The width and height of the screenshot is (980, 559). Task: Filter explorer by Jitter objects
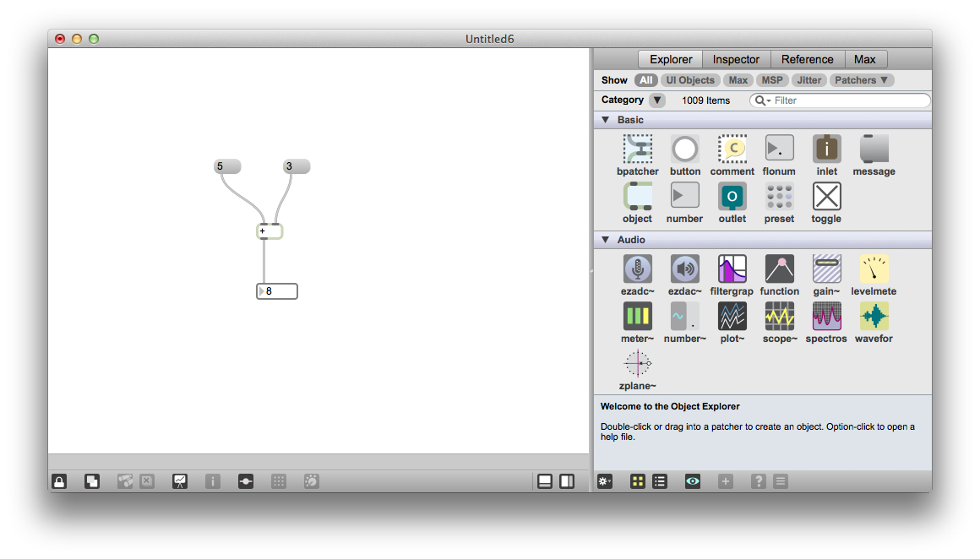click(808, 80)
